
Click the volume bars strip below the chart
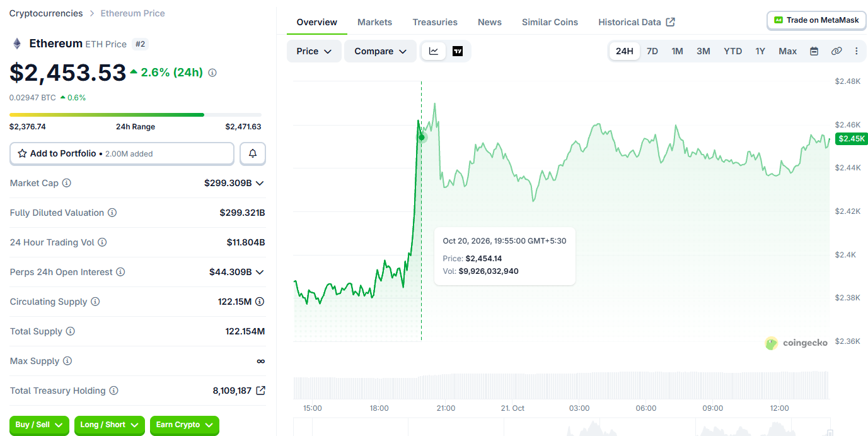561,385
